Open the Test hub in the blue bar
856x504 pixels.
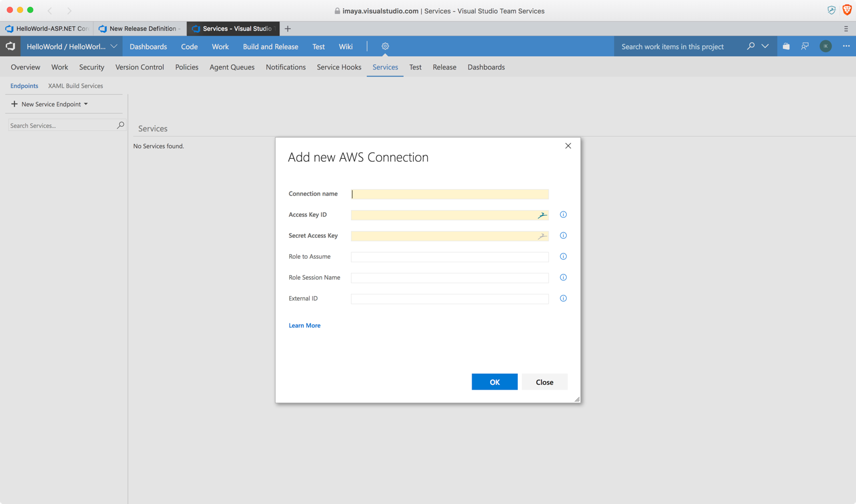tap(318, 46)
